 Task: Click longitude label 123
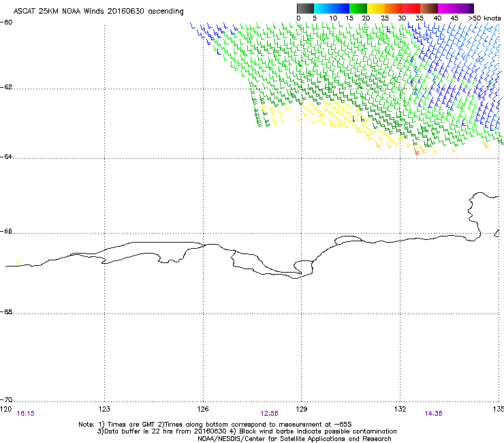click(x=104, y=409)
